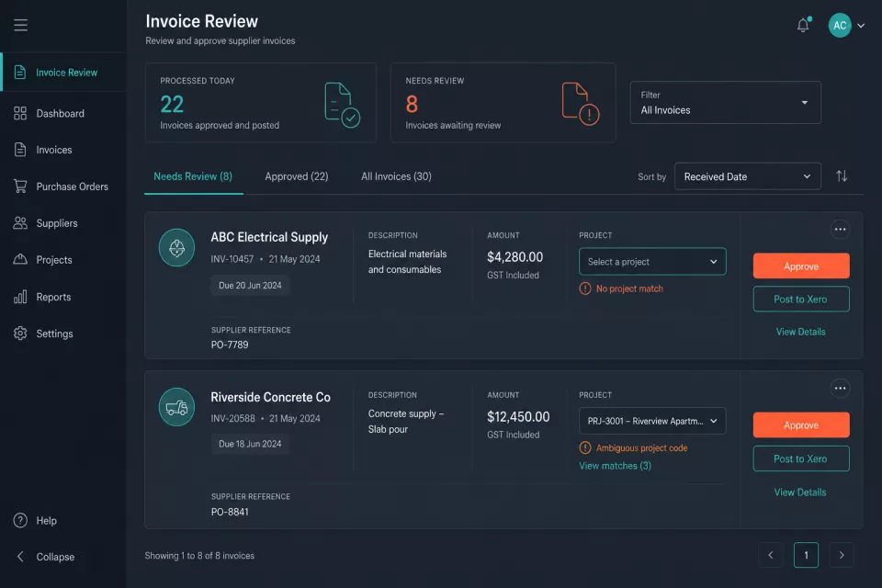Click the Due 18 Jun 2024 badge
The height and width of the screenshot is (588, 882).
[250, 444]
